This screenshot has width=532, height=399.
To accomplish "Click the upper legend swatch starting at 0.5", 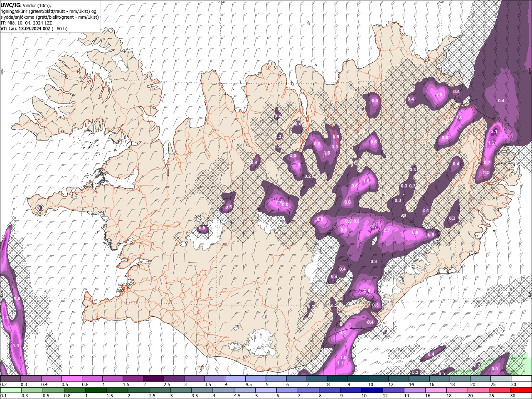I will (71, 379).
